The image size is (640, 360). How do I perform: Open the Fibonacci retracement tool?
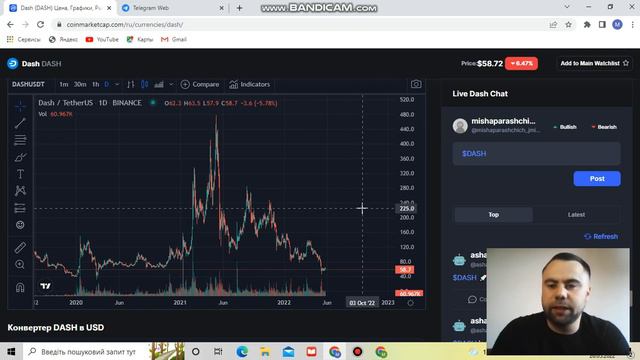(x=20, y=140)
